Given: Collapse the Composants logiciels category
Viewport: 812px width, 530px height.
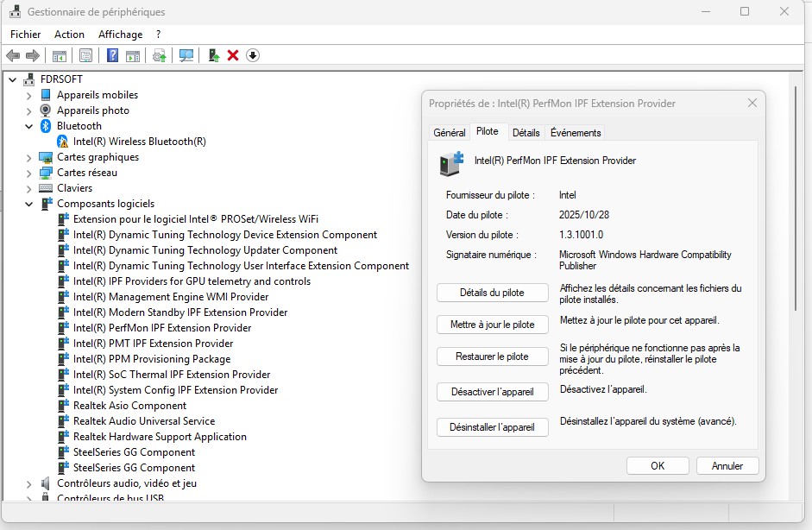Looking at the screenshot, I should point(29,204).
